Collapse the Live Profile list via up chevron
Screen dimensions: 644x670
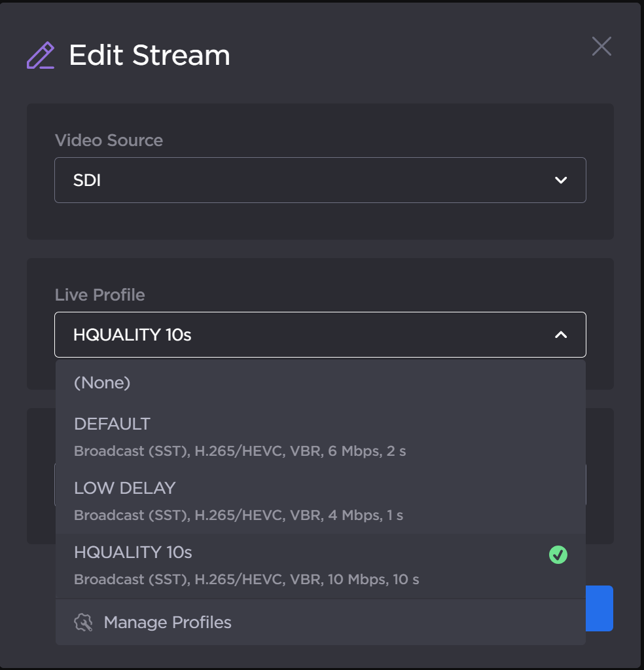click(x=560, y=335)
